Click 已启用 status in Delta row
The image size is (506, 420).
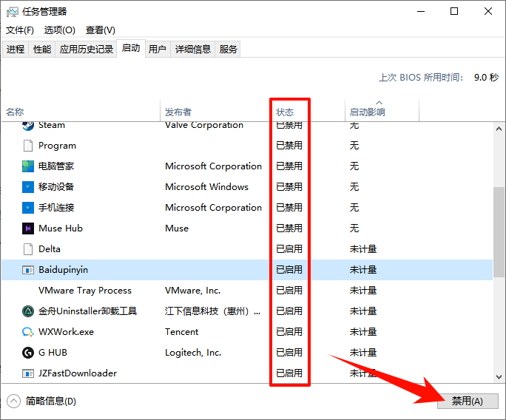pos(289,249)
